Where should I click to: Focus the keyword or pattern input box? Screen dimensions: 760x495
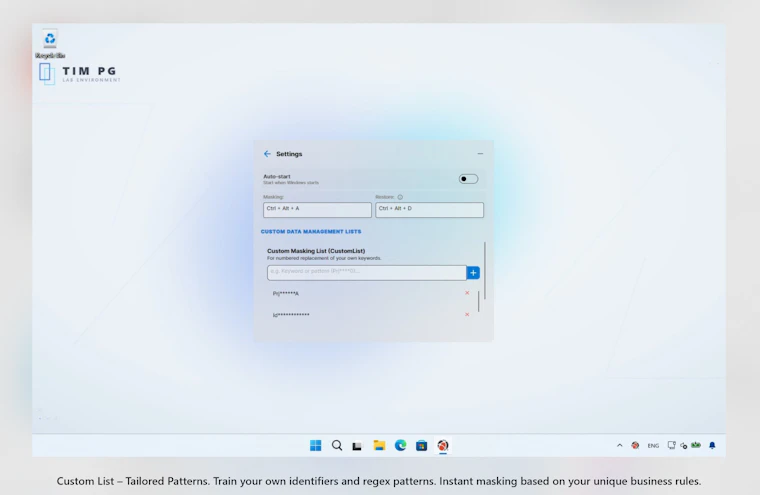(x=366, y=272)
